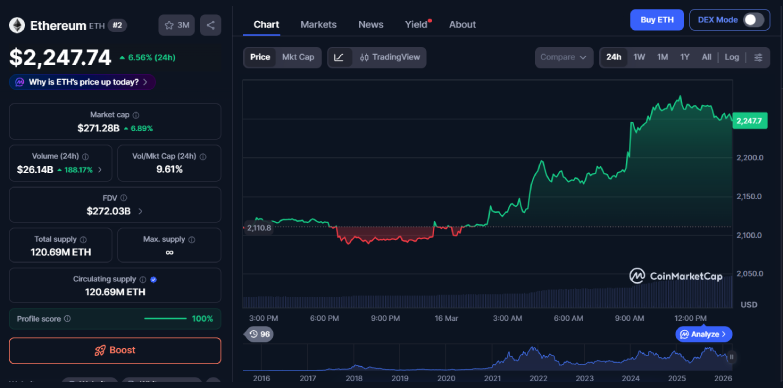Click the 16 Mar axis label
The height and width of the screenshot is (388, 783).
pyautogui.click(x=447, y=318)
